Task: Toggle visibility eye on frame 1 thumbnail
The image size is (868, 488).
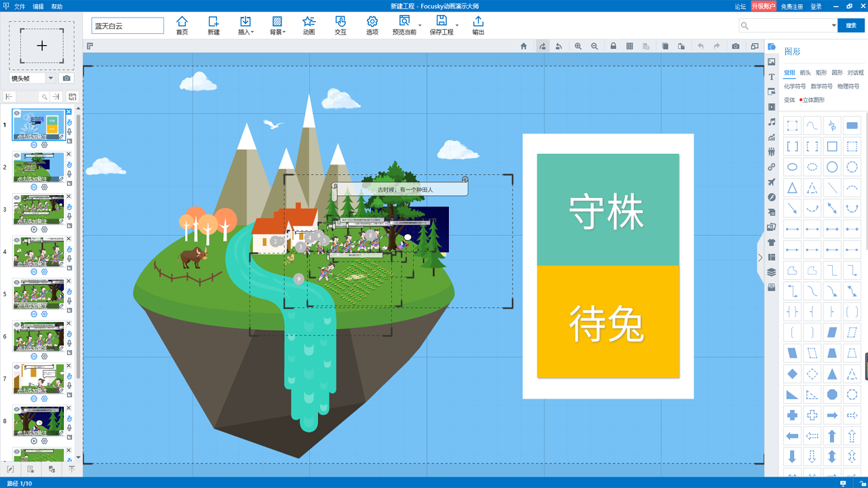Action: click(x=17, y=113)
